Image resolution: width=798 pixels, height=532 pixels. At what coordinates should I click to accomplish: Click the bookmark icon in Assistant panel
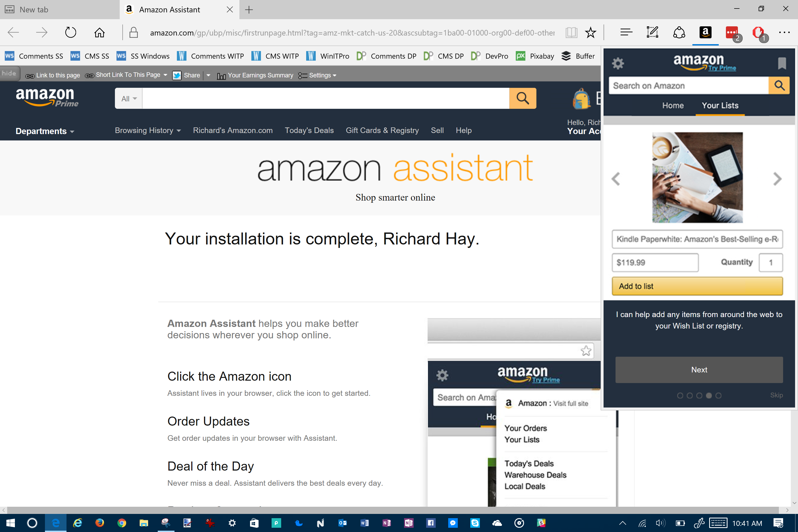(x=782, y=63)
